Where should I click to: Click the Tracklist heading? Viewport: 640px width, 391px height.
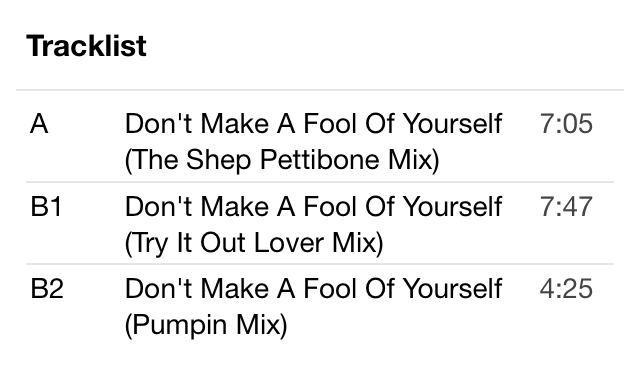[x=86, y=46]
